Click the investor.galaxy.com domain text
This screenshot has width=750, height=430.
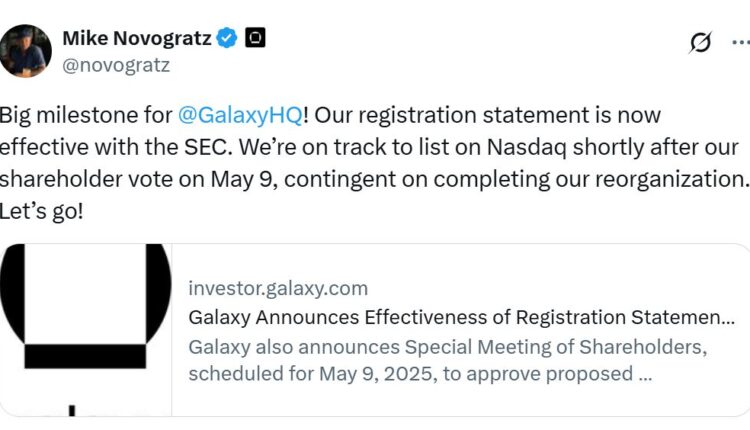278,288
